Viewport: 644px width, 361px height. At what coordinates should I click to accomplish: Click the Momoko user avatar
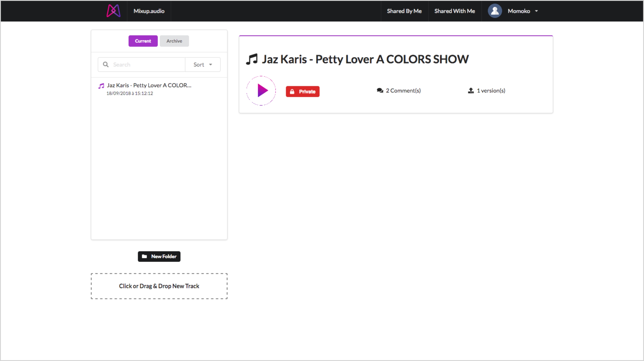click(495, 11)
